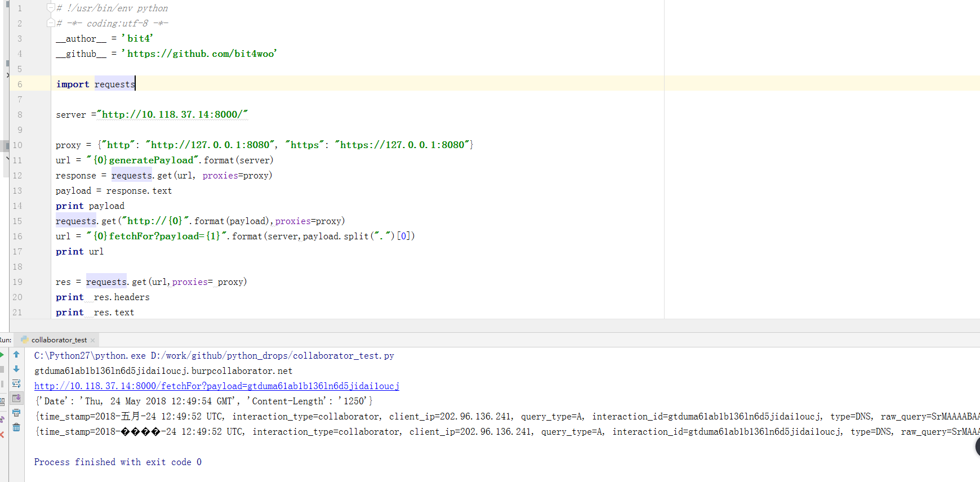This screenshot has width=980, height=482.
Task: Click 'res.headers' on line 20
Action: (x=122, y=297)
